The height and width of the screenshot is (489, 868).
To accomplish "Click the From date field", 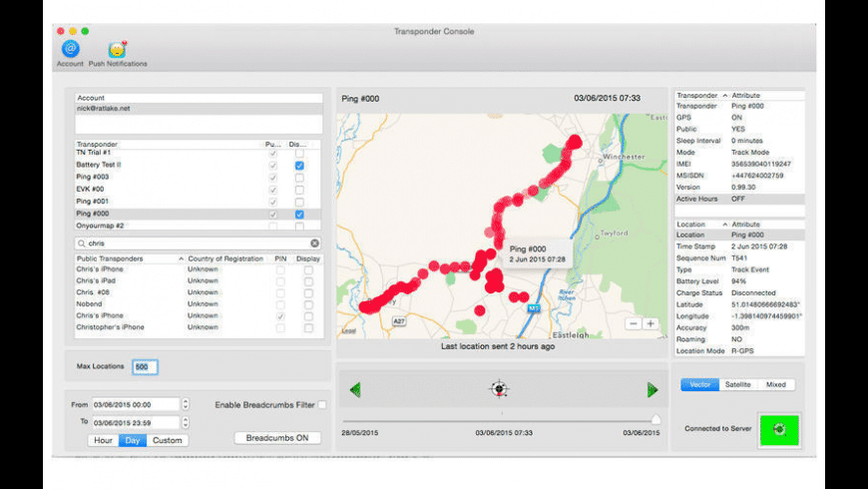I will [136, 405].
